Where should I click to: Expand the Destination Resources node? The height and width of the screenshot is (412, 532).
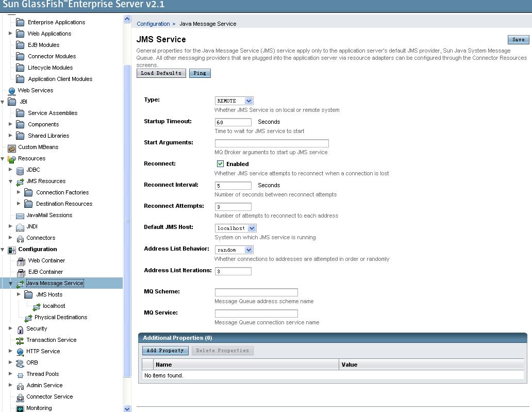(19, 203)
